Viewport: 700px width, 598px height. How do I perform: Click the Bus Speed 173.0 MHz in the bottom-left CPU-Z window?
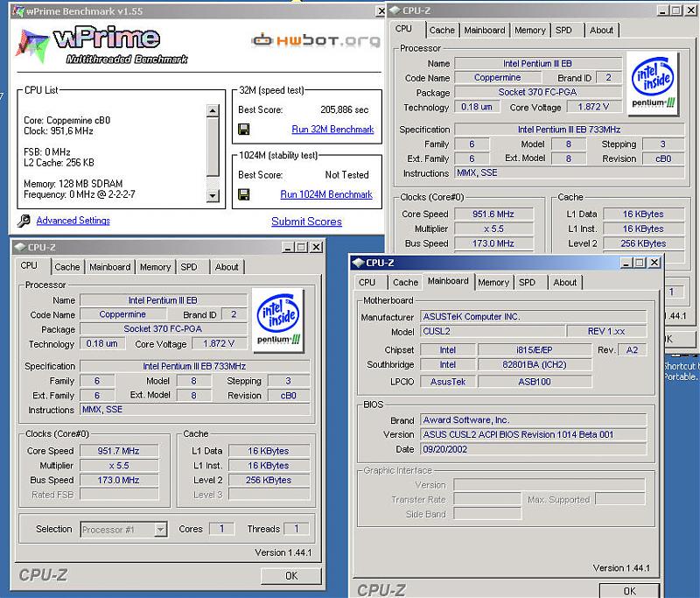[119, 480]
